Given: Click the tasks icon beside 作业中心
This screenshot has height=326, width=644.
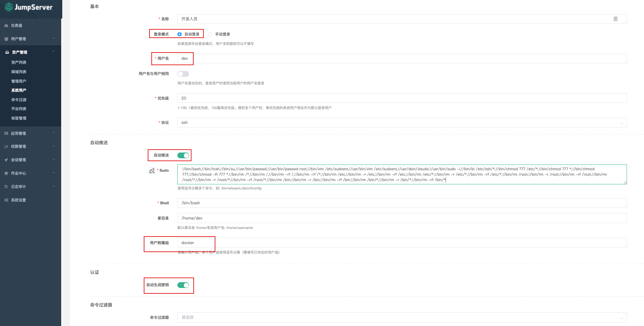Looking at the screenshot, I should pos(6,173).
